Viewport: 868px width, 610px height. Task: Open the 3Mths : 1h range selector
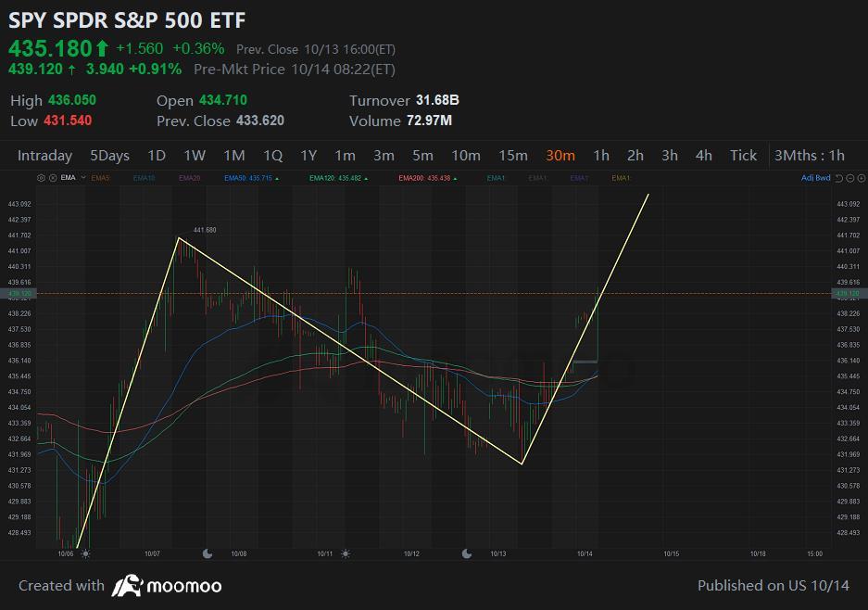point(810,156)
